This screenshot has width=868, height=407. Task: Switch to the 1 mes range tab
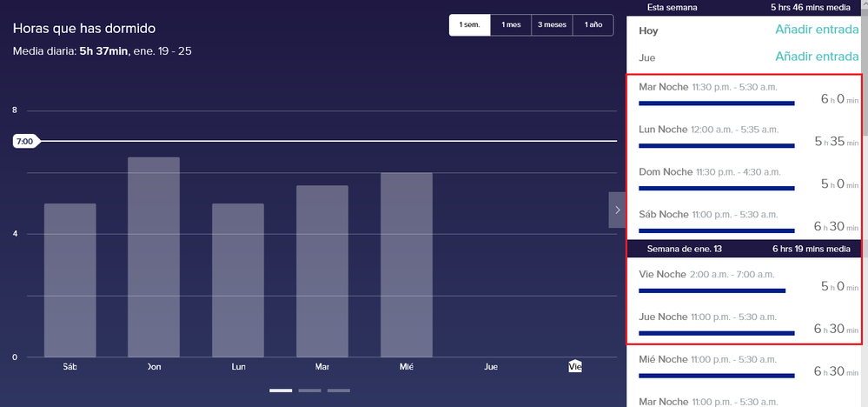[x=511, y=25]
